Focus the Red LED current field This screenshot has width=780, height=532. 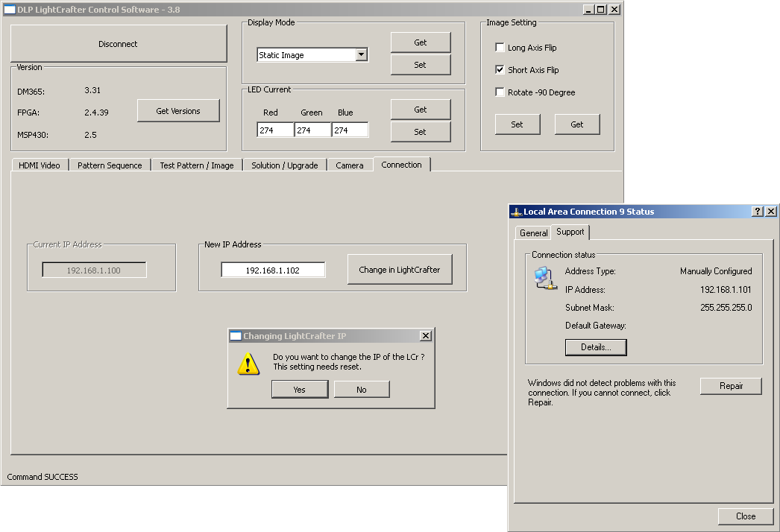[x=275, y=130]
